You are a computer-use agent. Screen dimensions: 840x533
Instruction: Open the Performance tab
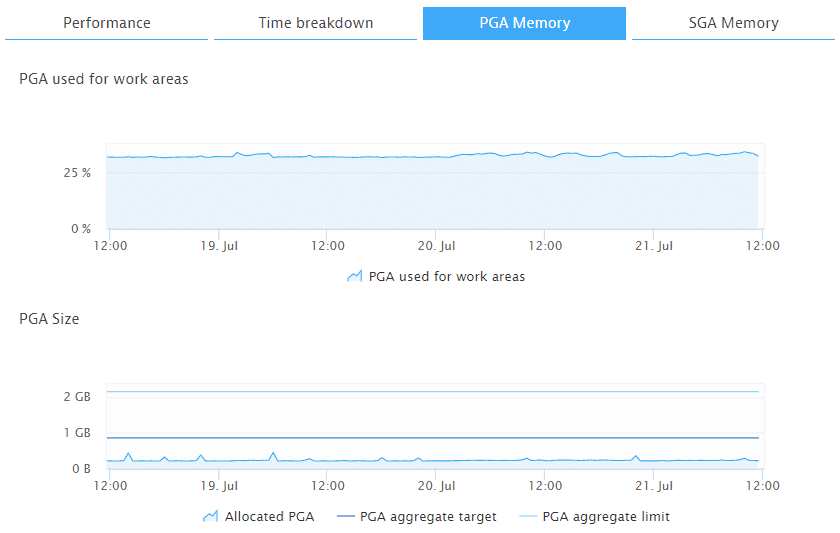pyautogui.click(x=107, y=23)
